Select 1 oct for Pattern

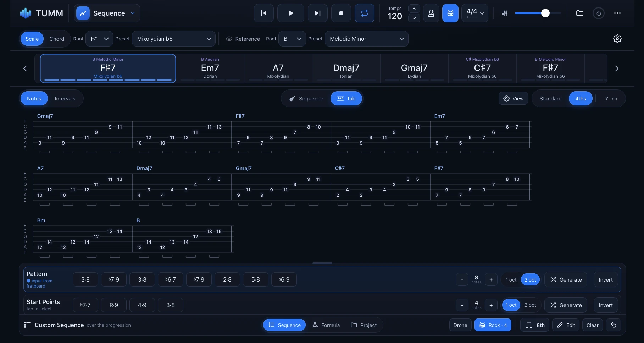[x=511, y=279]
